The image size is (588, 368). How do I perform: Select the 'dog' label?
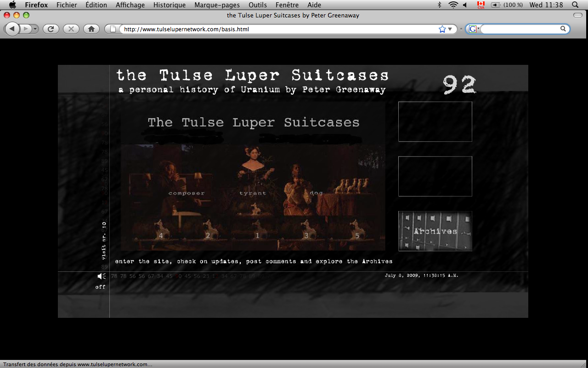(316, 193)
